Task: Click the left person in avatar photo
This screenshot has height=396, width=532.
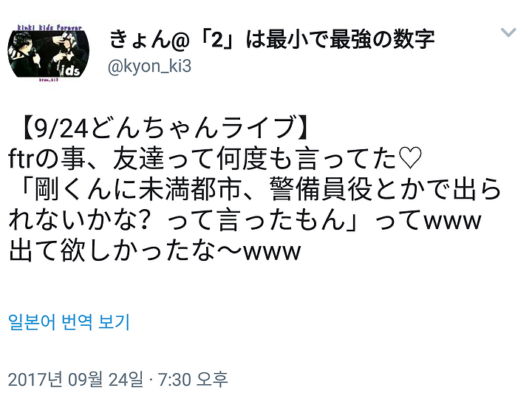Action: (27, 53)
